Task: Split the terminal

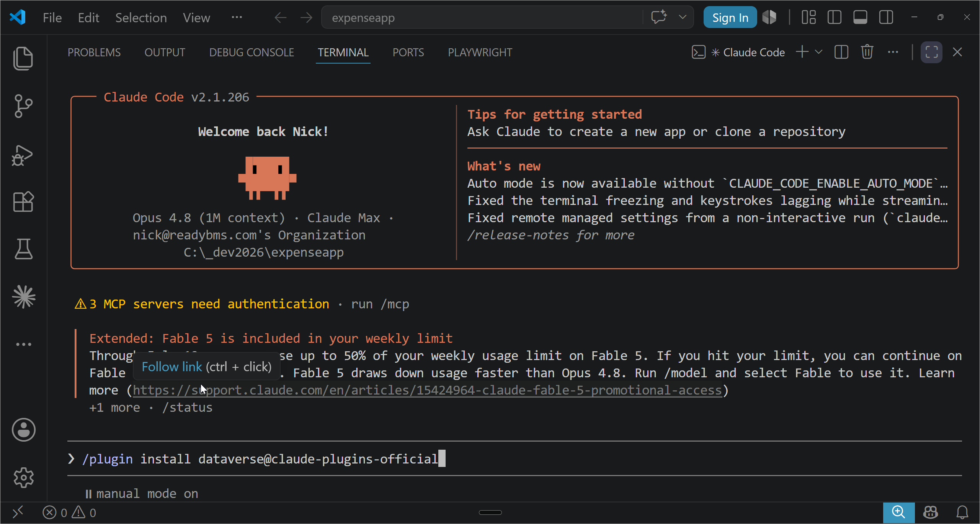Action: pyautogui.click(x=841, y=52)
